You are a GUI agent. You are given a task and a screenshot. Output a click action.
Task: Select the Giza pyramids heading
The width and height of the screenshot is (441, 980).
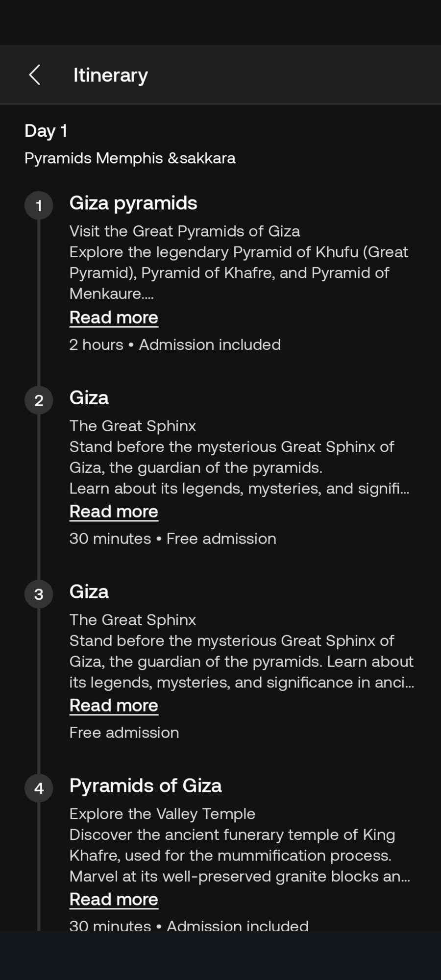click(x=133, y=203)
